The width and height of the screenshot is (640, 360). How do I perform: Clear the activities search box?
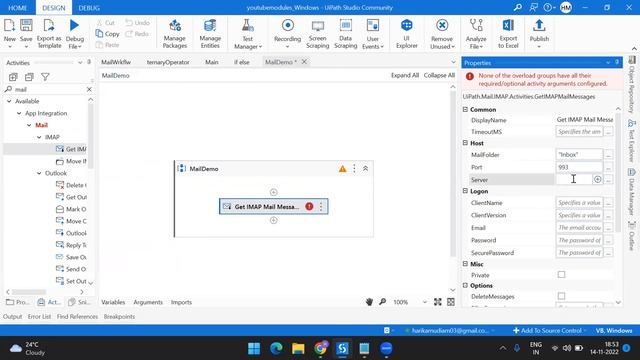click(x=89, y=89)
